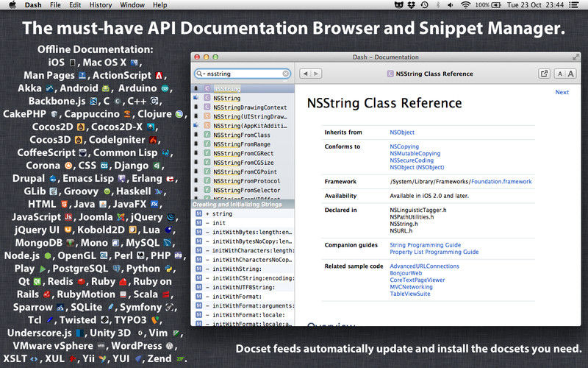Clear the search field with the X button
This screenshot has height=368, width=588.
(x=286, y=74)
